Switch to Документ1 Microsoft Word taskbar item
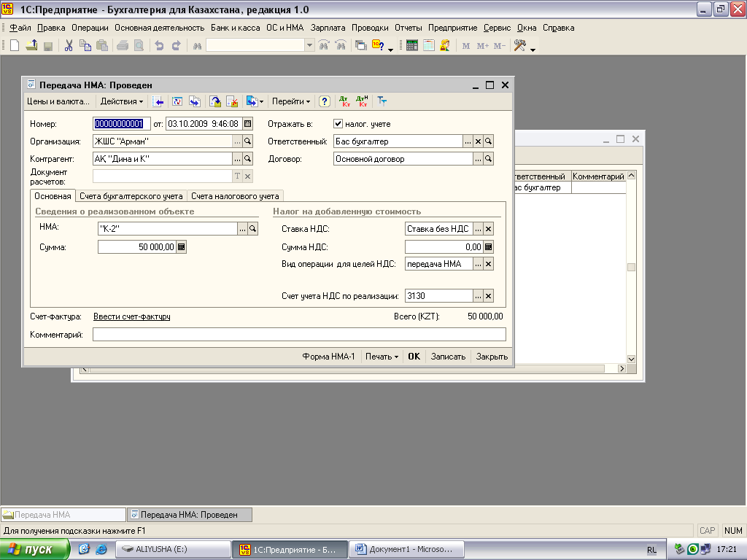The width and height of the screenshot is (747, 560). click(x=408, y=550)
